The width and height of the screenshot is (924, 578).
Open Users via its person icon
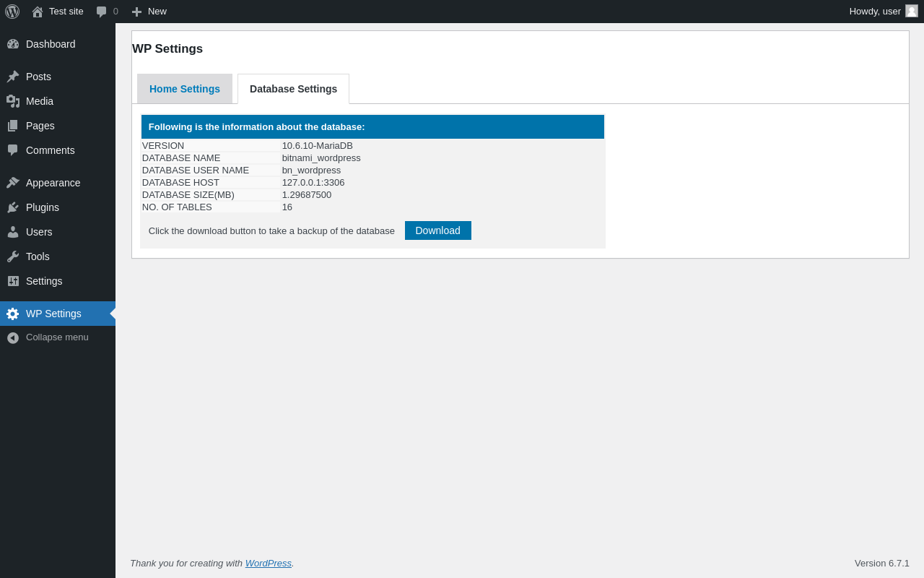[13, 232]
